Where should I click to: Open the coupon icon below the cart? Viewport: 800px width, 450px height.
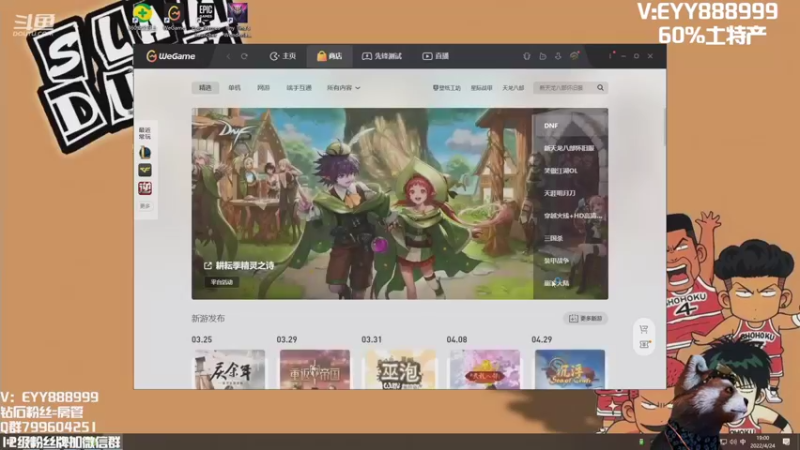644,345
